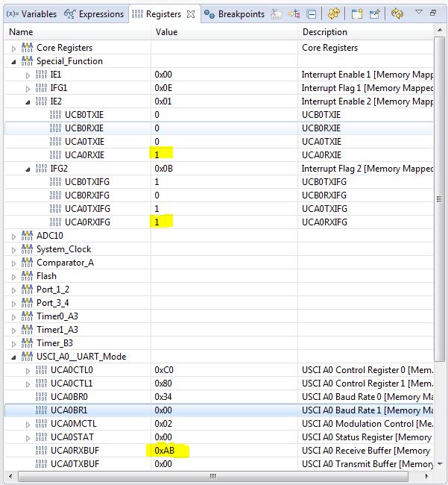448x485 pixels.
Task: Click the Open New View icon
Action: pos(357,14)
